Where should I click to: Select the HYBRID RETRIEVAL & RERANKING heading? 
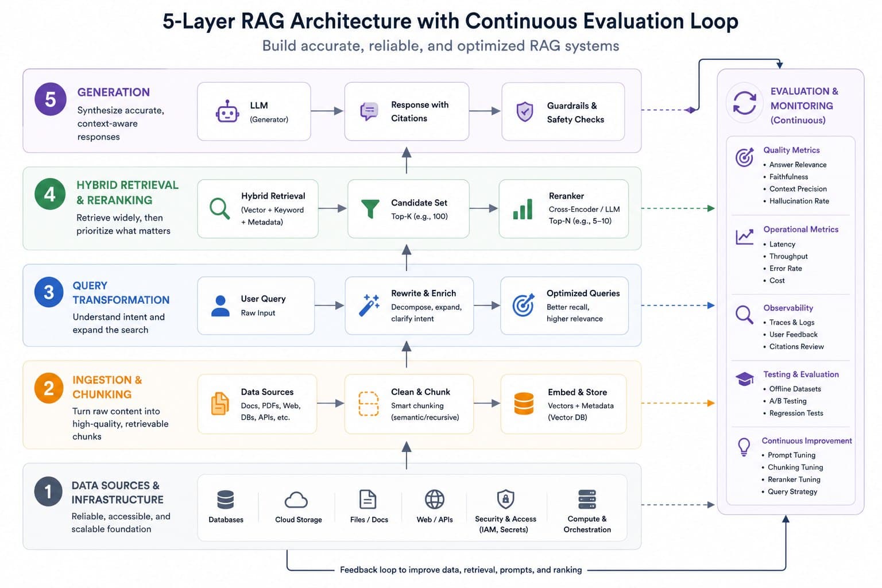[x=127, y=192]
